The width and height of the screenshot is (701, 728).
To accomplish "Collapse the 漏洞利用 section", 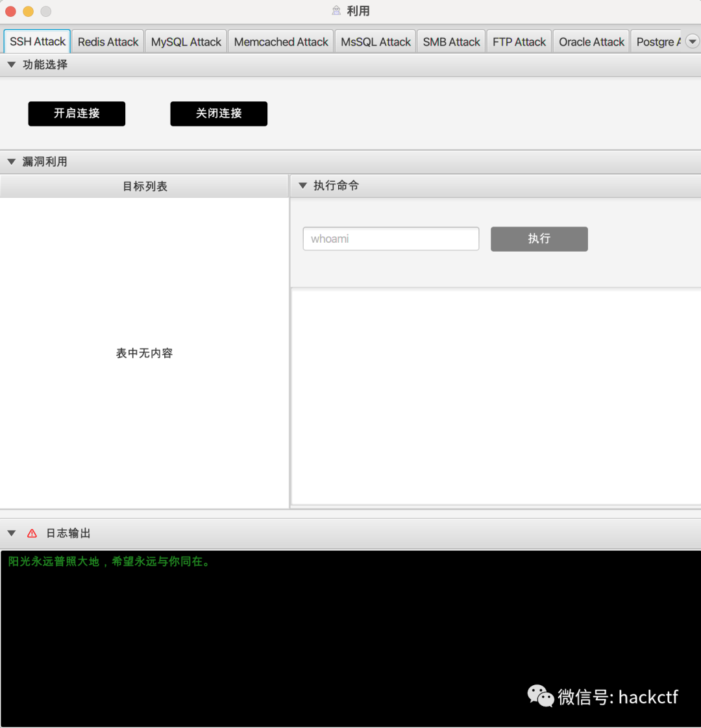I will pos(11,162).
